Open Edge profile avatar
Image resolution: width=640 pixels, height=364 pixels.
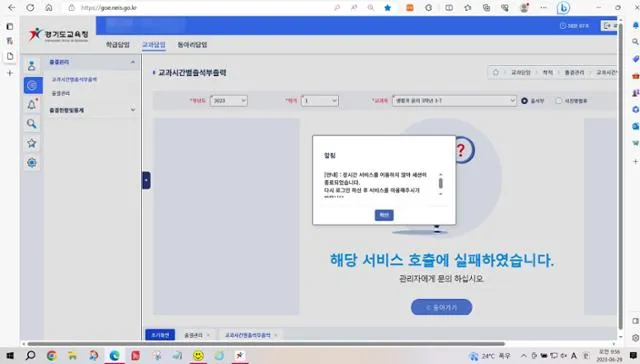coord(524,8)
